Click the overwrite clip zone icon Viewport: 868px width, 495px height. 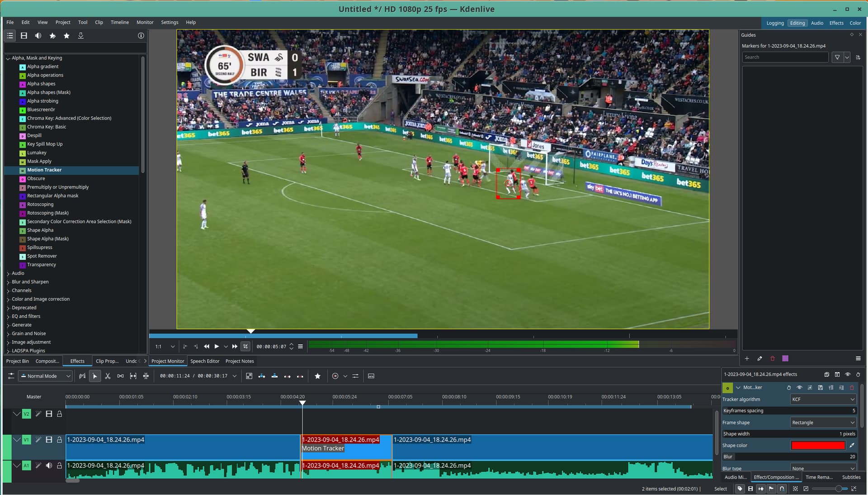(x=274, y=376)
